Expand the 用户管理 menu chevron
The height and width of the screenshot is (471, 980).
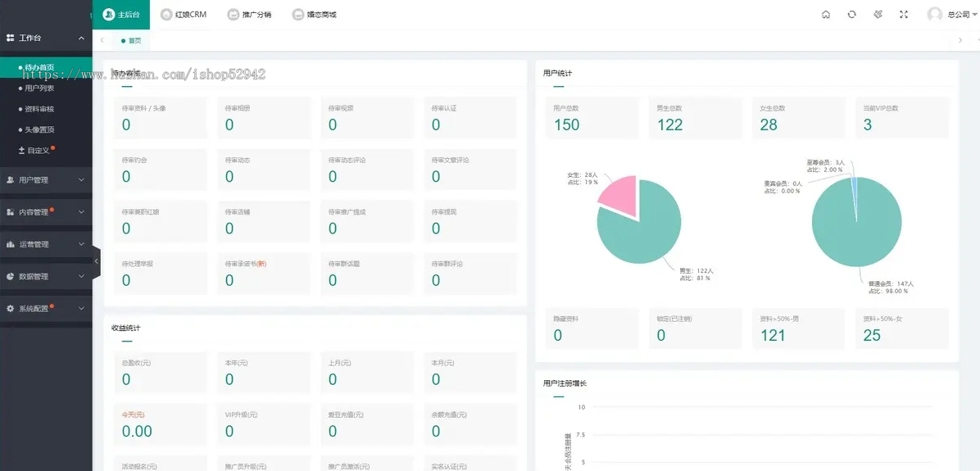81,180
